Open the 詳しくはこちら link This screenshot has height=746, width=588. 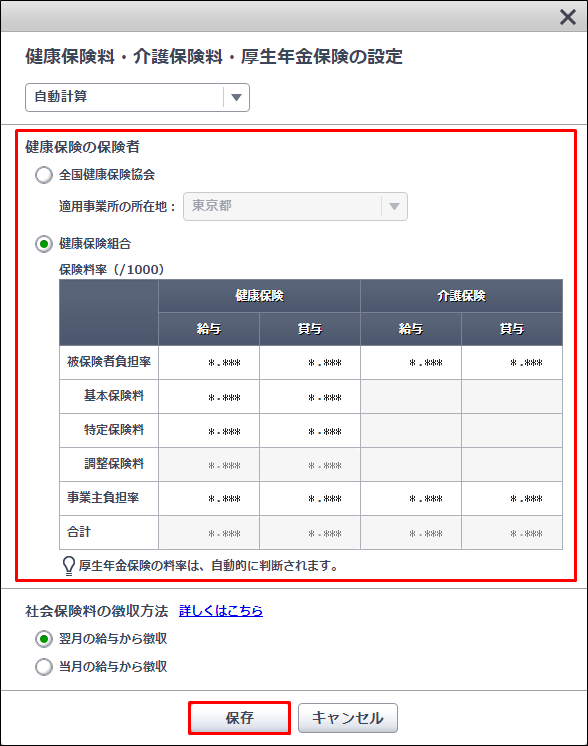[221, 611]
